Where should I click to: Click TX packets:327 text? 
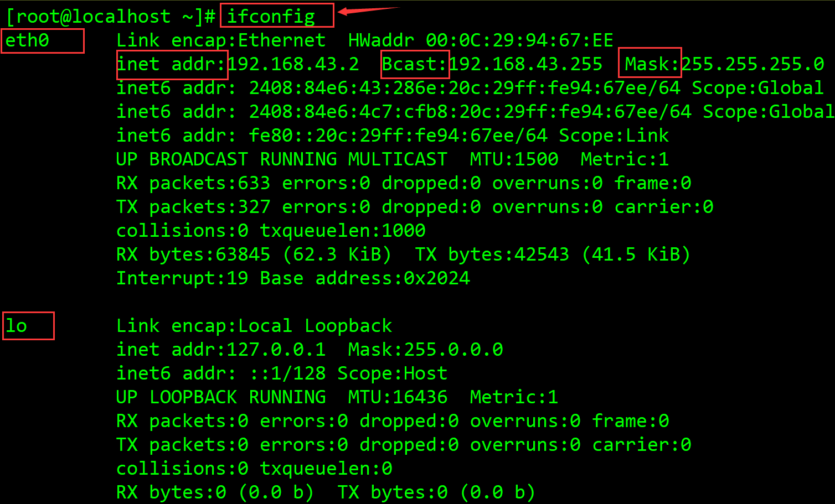tap(193, 207)
